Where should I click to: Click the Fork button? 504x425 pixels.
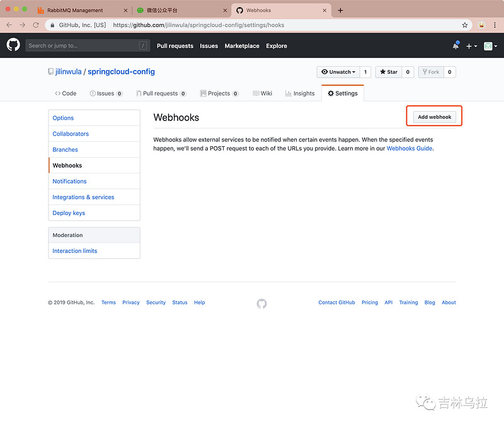coord(431,72)
